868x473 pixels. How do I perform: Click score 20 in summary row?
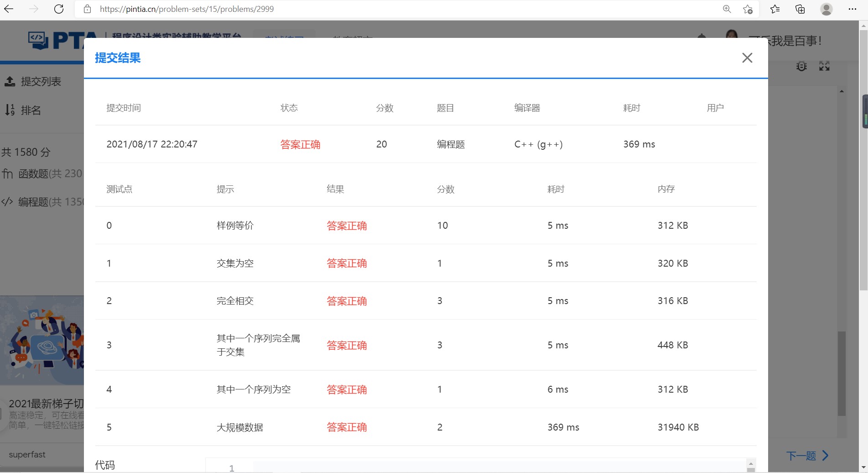click(382, 144)
